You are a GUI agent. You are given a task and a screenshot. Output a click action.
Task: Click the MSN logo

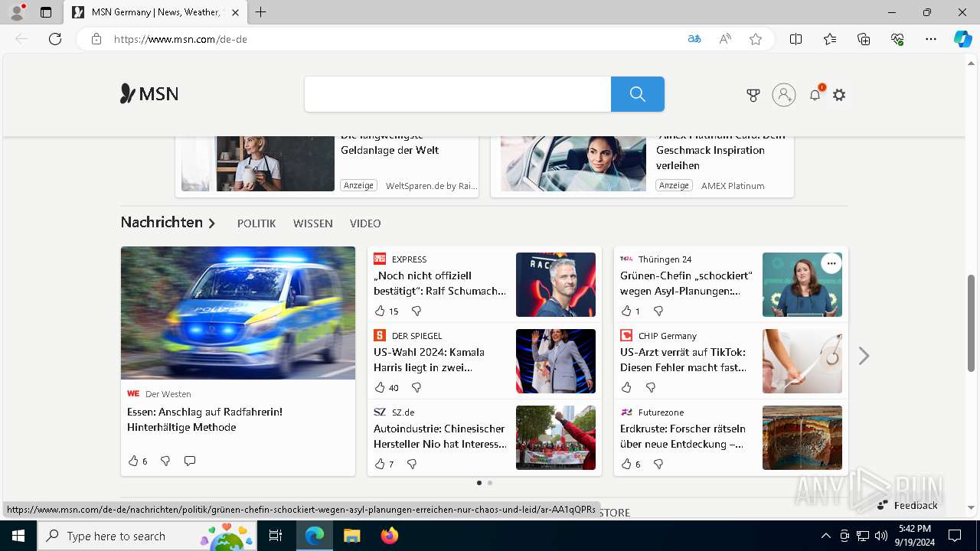[x=149, y=94]
